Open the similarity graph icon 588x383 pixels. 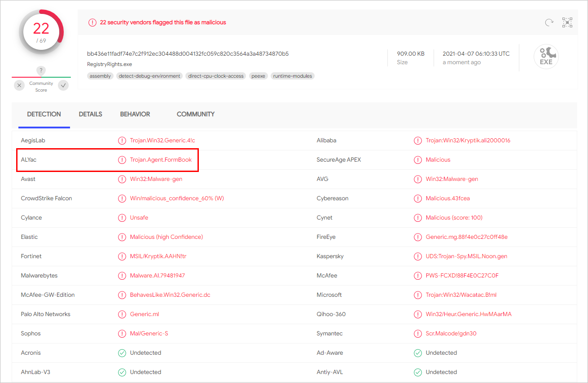pos(567,22)
